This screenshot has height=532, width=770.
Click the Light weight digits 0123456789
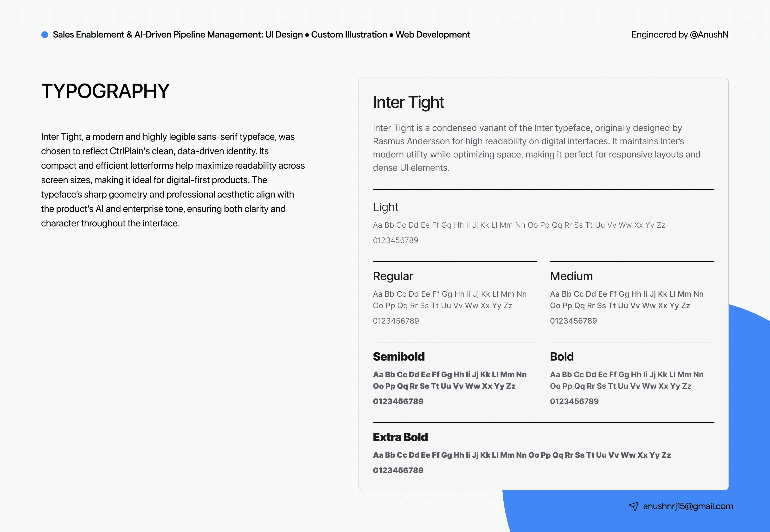click(395, 240)
